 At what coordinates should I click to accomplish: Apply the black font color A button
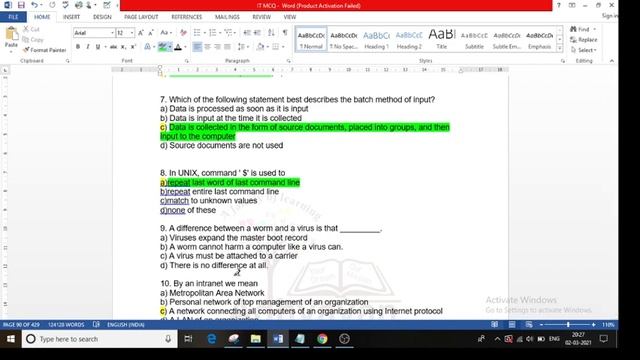[178, 47]
